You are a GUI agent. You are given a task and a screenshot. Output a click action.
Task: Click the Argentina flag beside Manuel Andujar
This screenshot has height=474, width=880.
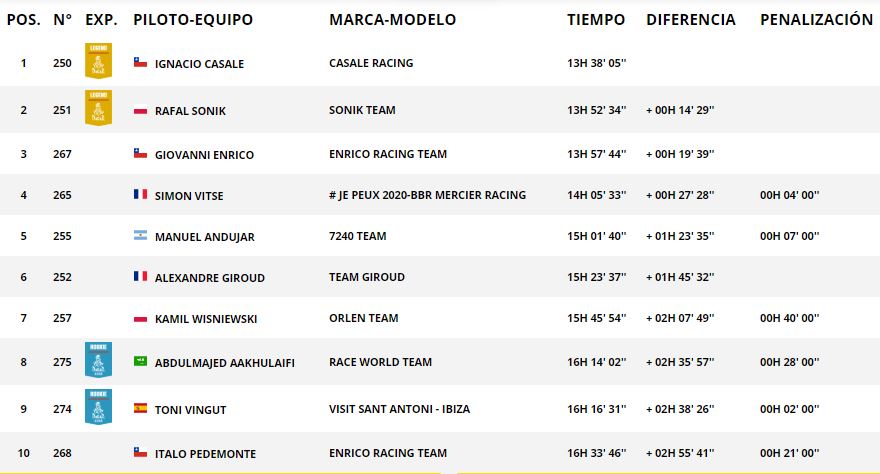tap(141, 236)
